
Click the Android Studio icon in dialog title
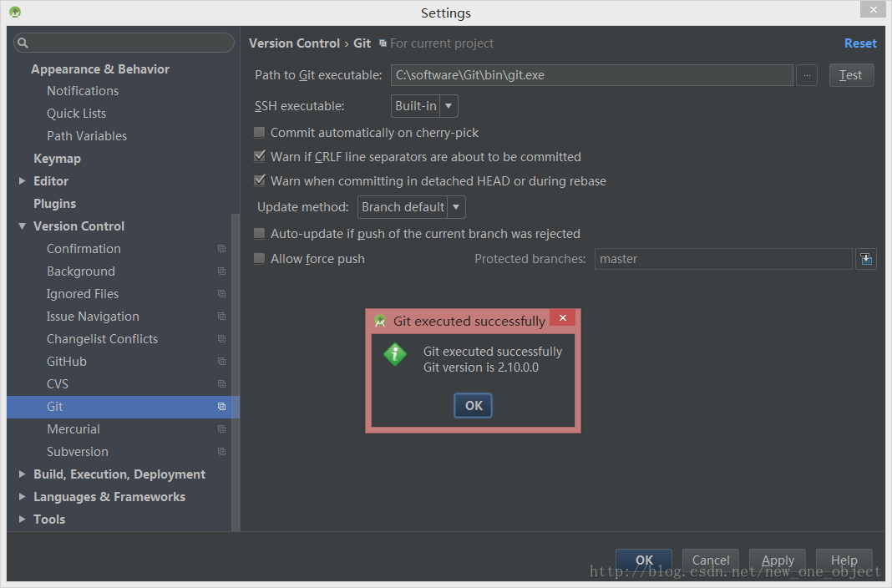[x=380, y=322]
